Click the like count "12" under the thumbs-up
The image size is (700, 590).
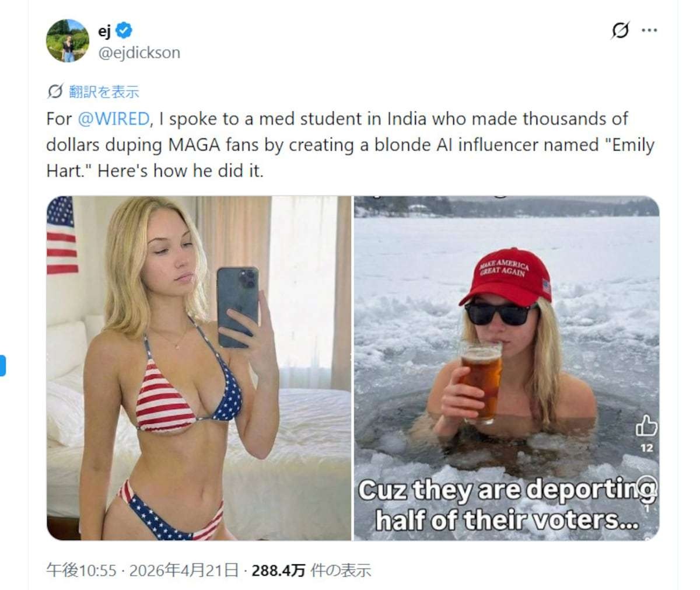click(647, 448)
